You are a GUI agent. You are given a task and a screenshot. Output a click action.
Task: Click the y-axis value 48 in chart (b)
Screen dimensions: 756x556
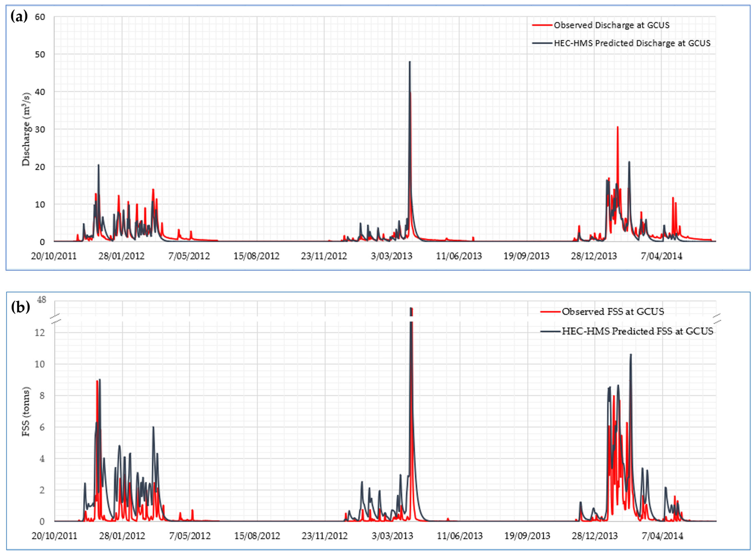pyautogui.click(x=41, y=300)
